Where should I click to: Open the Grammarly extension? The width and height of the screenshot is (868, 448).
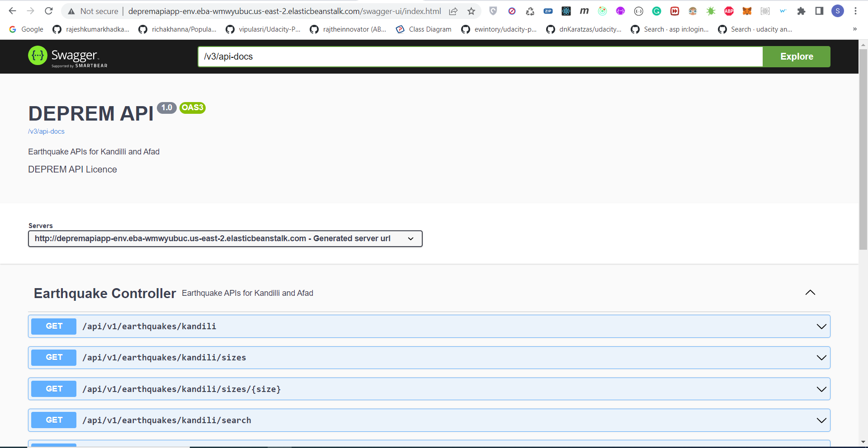pyautogui.click(x=656, y=11)
